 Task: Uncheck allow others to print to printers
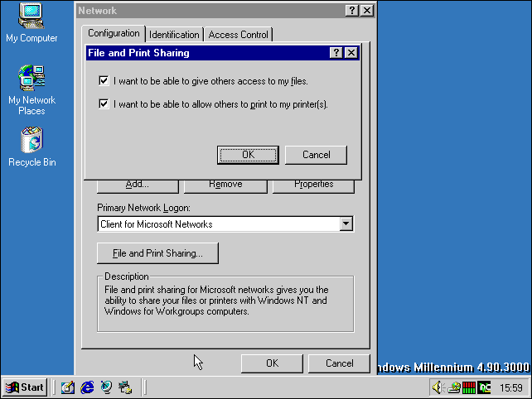(x=104, y=103)
